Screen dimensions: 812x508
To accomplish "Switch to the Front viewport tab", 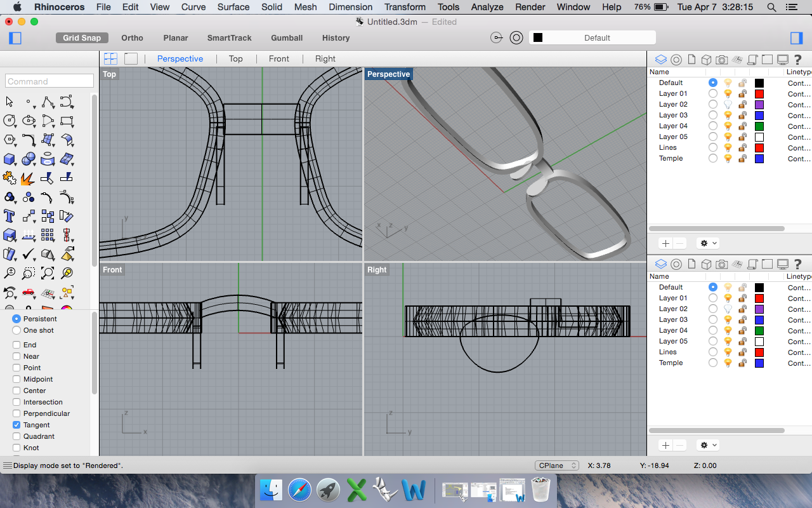I will 278,58.
